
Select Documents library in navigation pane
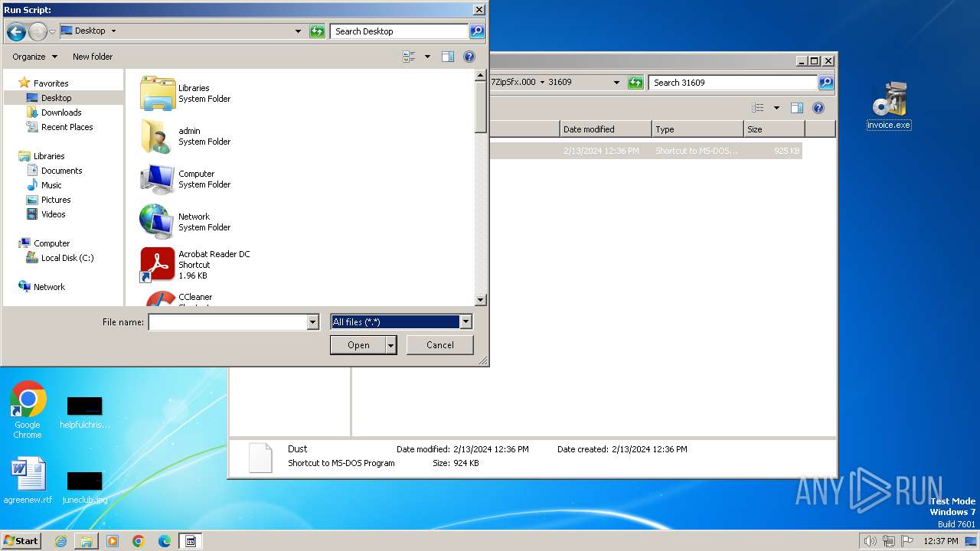point(61,171)
